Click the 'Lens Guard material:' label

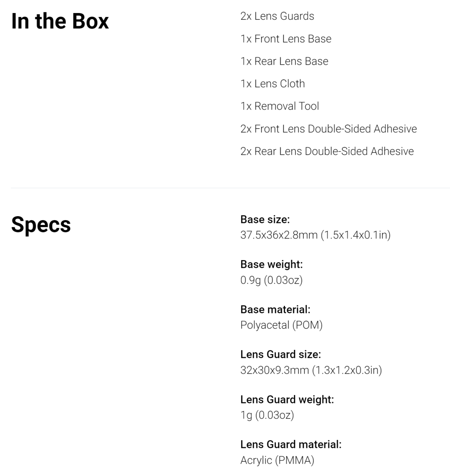coord(291,444)
